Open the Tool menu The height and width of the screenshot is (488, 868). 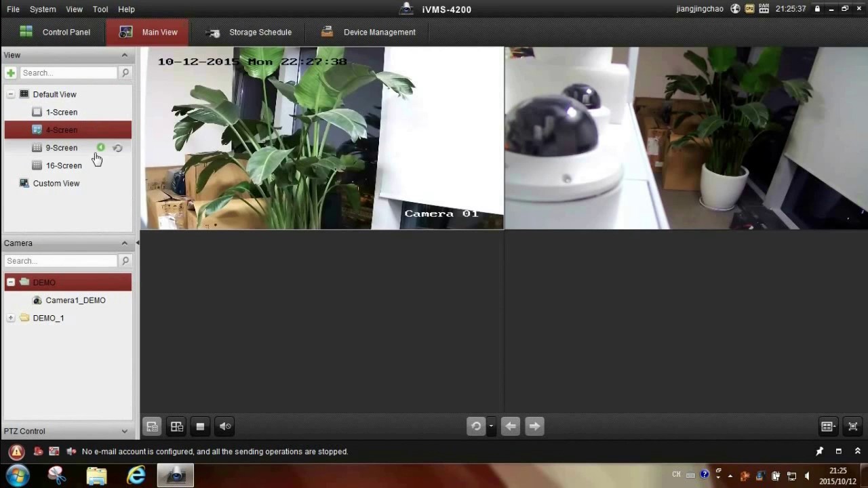100,9
